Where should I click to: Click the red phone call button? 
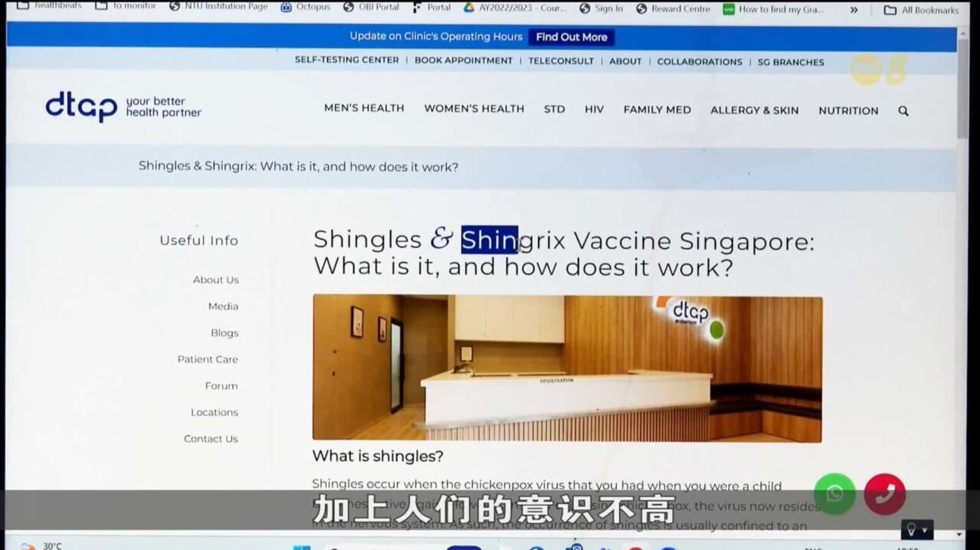(x=885, y=494)
